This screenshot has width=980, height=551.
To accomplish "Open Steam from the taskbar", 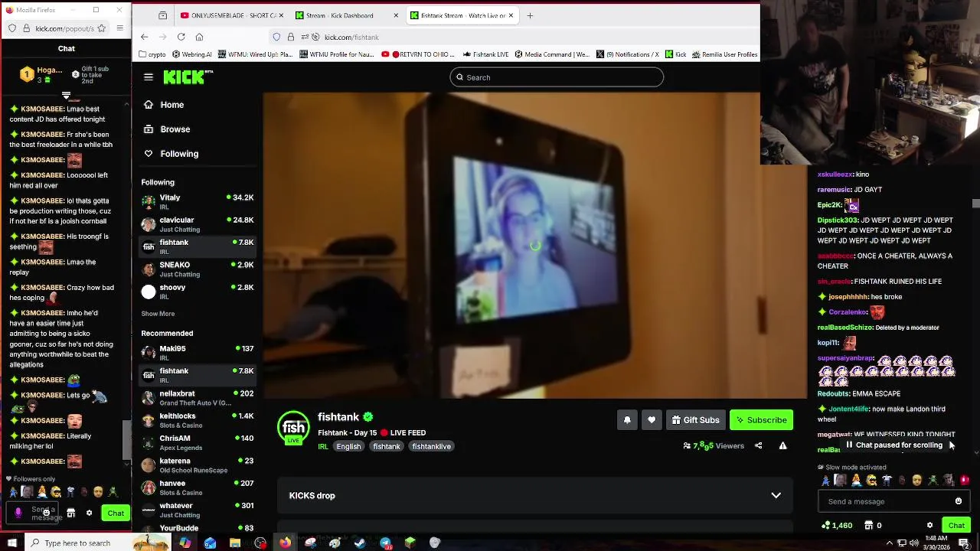I will click(x=360, y=543).
